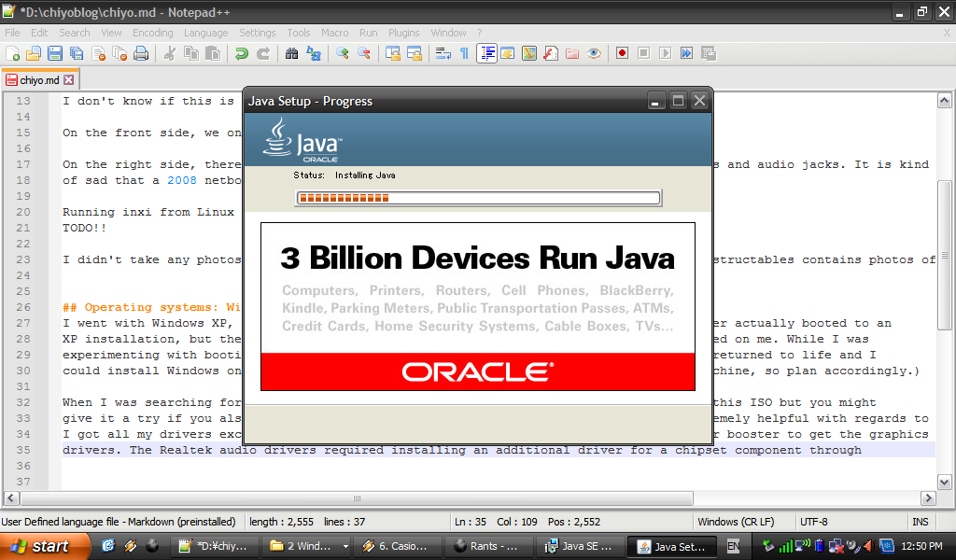Expand the 2 Windows taskbar group arrow
The width and height of the screenshot is (956, 560).
[345, 547]
